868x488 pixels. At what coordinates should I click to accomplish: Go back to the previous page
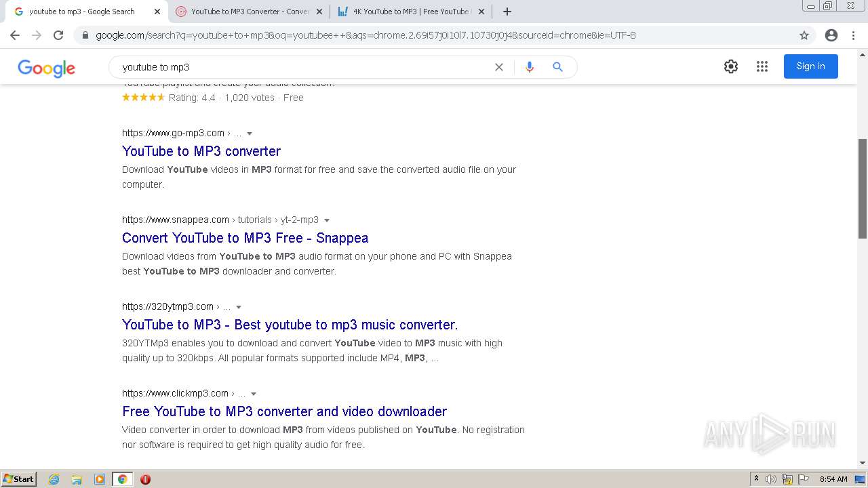15,35
